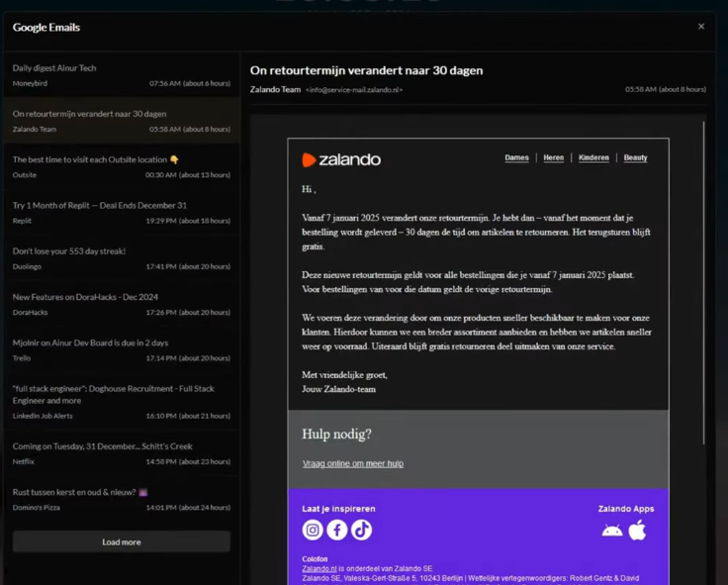Screen dimensions: 728x585
Task: Click the 'Moneybird' sender name
Action: click(30, 83)
